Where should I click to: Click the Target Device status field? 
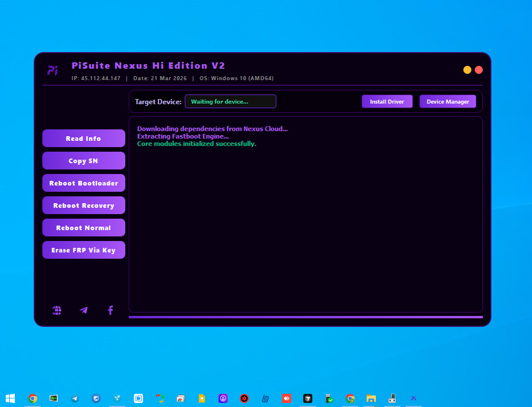(x=230, y=101)
